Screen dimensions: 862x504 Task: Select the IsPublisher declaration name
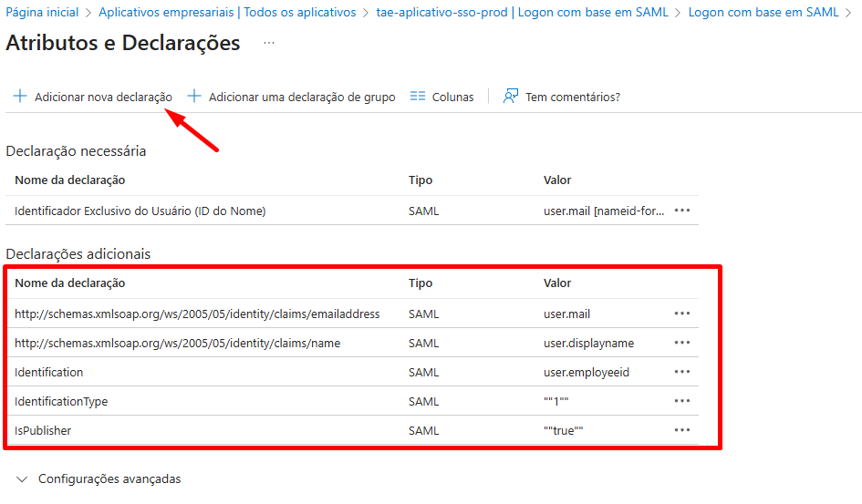[43, 430]
